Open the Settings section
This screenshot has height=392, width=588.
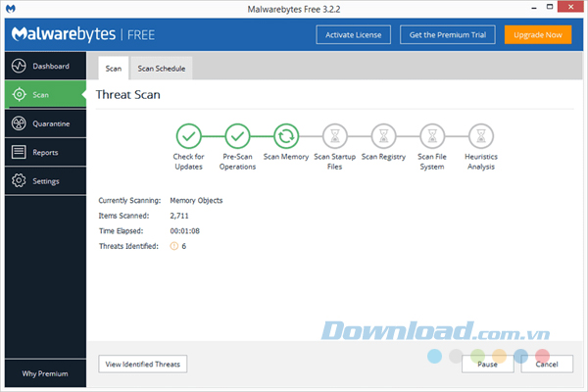45,180
